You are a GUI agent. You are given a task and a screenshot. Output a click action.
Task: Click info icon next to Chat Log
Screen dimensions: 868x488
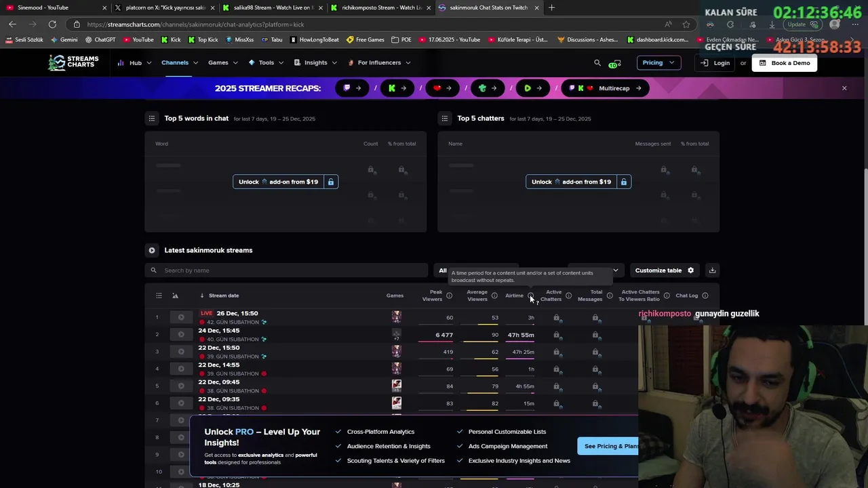pyautogui.click(x=705, y=296)
